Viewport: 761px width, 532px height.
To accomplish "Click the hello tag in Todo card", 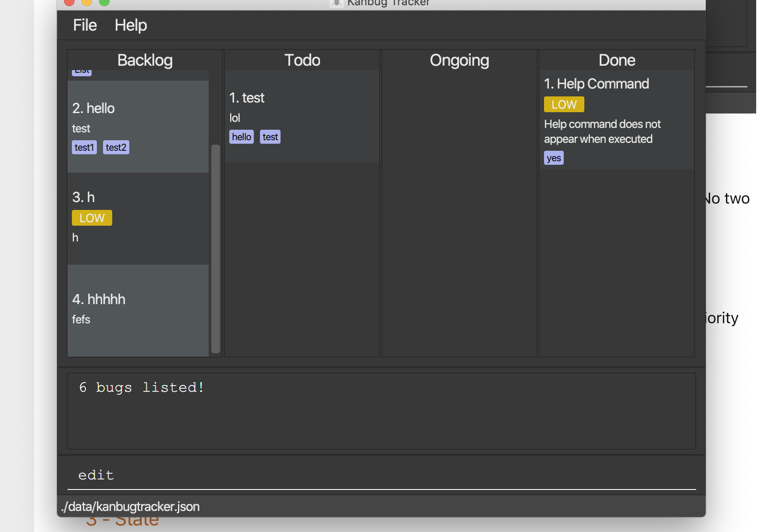I will coord(242,137).
